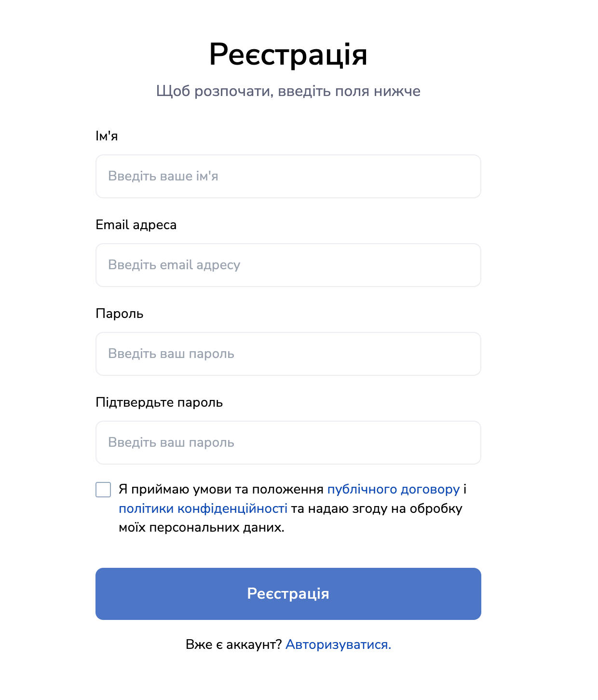Click Авторизуватися to log in
The height and width of the screenshot is (700, 598).
point(339,644)
